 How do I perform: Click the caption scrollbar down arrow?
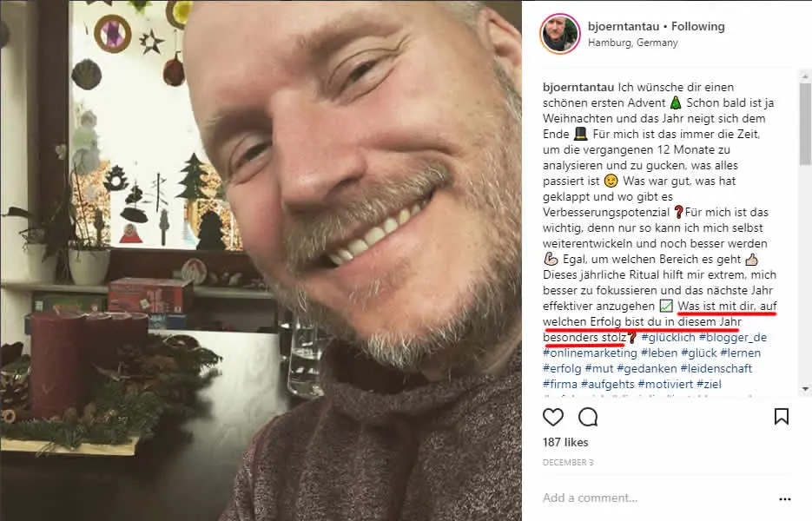point(804,388)
